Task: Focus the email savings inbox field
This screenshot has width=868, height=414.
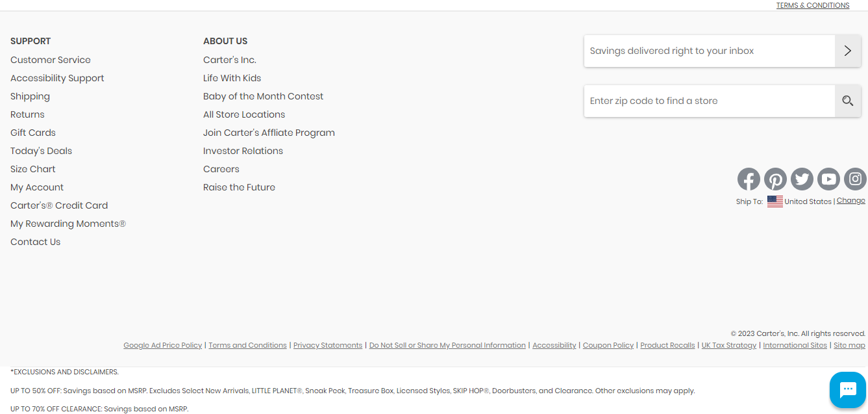Action: pos(710,51)
